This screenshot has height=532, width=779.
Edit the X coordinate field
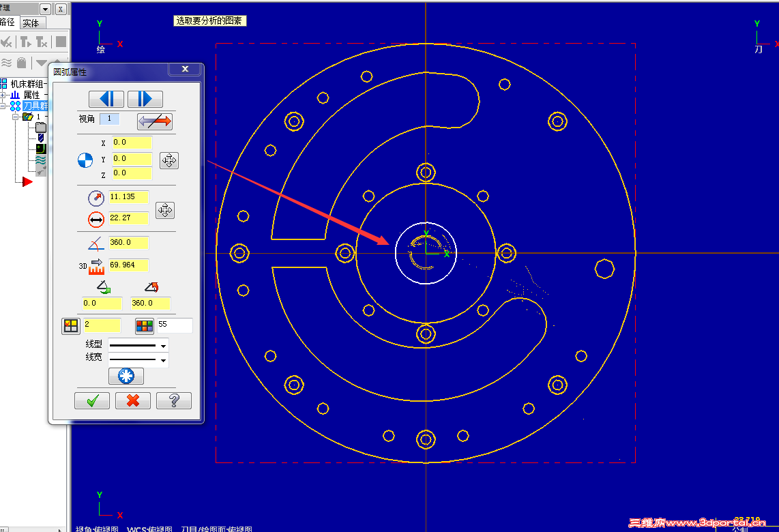point(132,143)
